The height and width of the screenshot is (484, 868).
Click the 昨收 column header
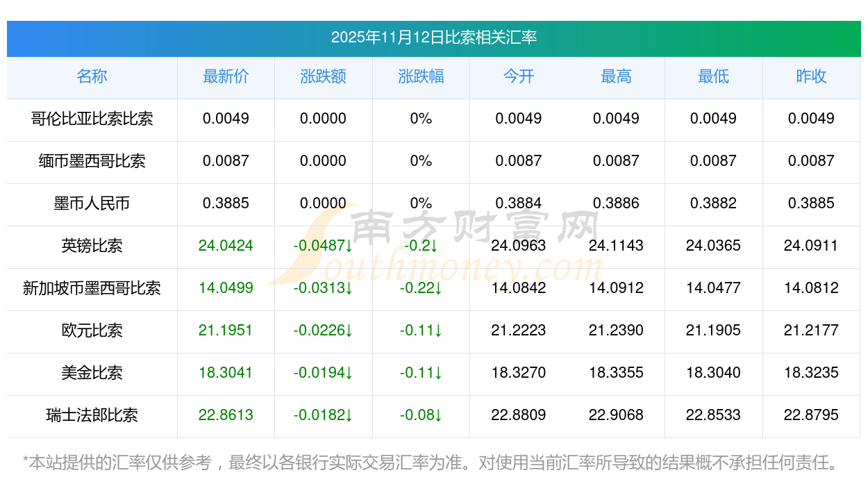(811, 76)
